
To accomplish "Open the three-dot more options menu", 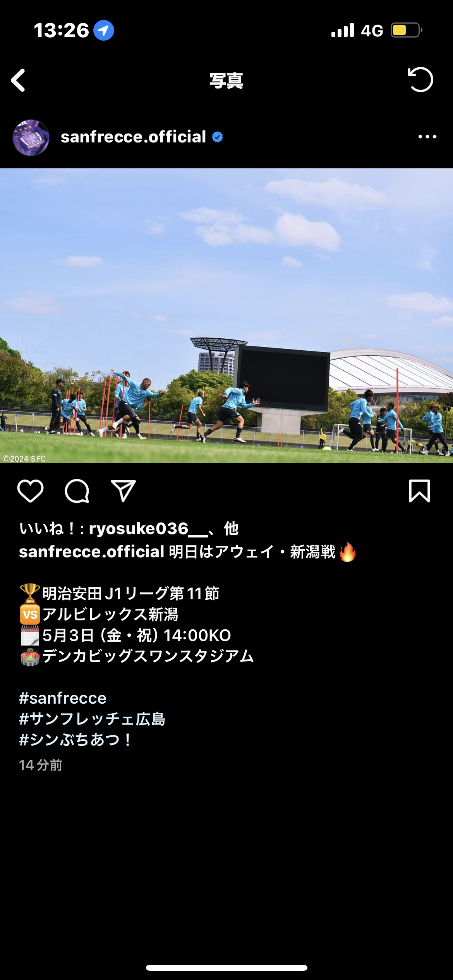I will (427, 137).
